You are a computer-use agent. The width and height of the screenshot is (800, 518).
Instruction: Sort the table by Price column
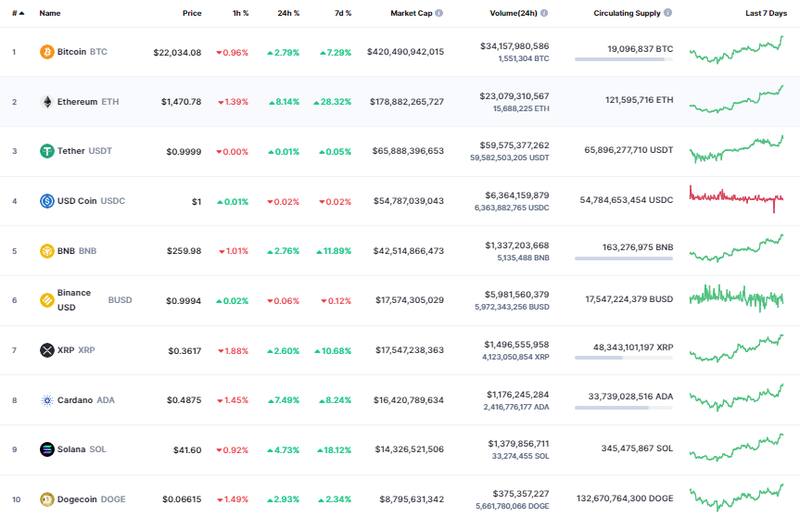[x=192, y=14]
